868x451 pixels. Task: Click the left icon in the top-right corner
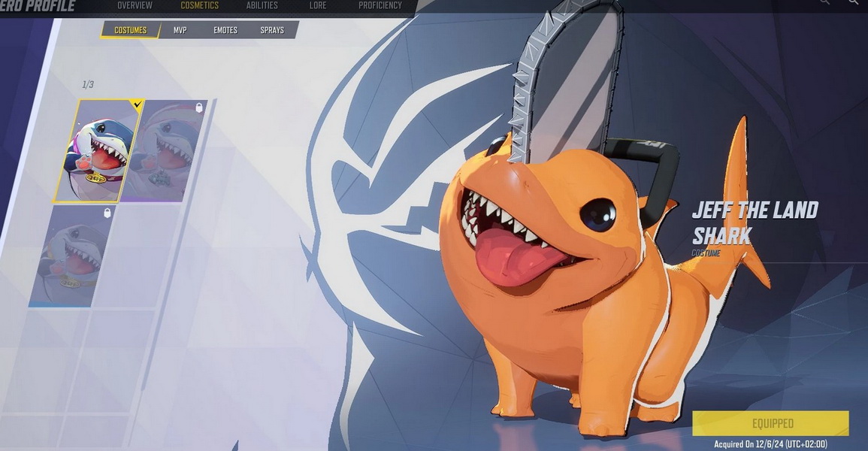pyautogui.click(x=824, y=3)
